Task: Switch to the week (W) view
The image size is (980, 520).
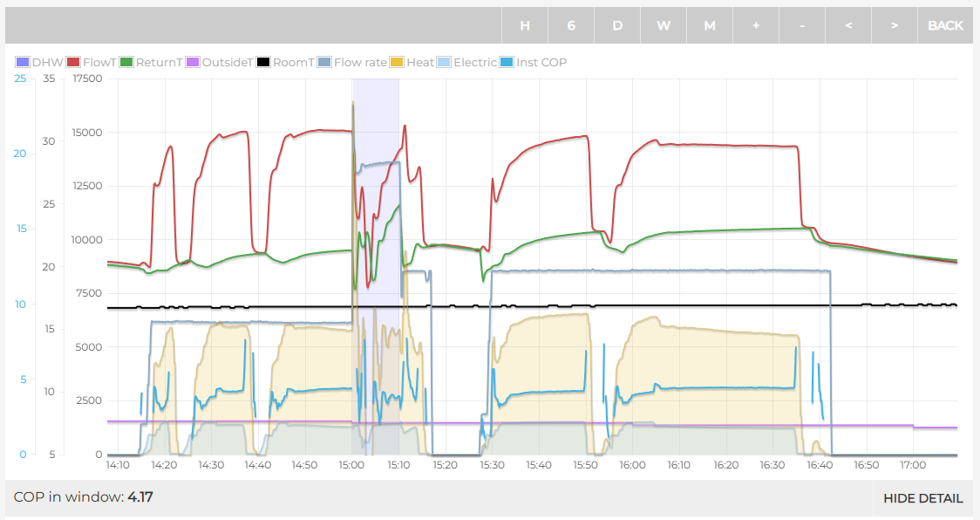Action: 664,25
